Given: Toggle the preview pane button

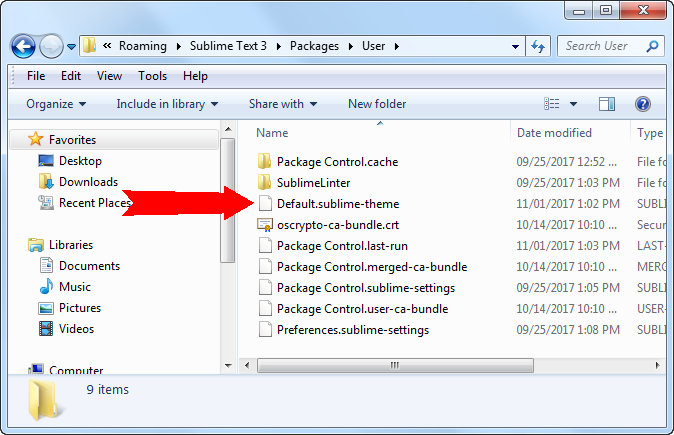Looking at the screenshot, I should [606, 104].
